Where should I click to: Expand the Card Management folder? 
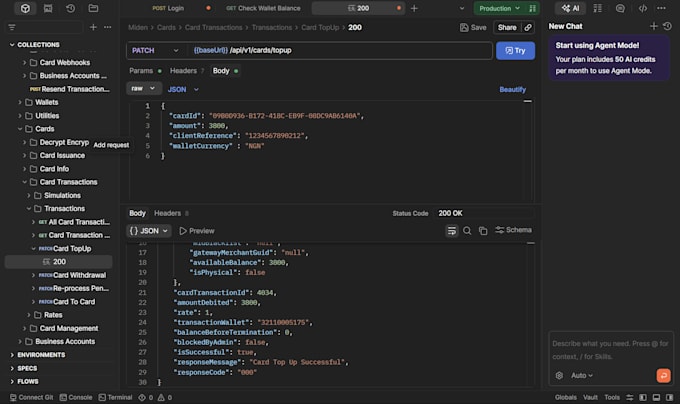(x=24, y=329)
